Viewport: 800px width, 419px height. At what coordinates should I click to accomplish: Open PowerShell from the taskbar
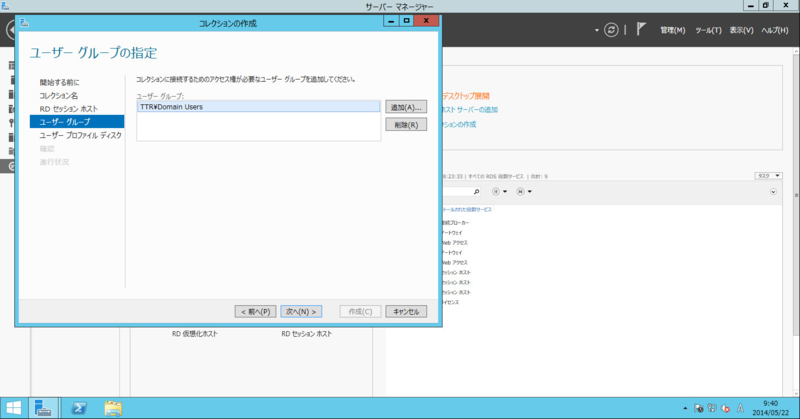[x=79, y=408]
